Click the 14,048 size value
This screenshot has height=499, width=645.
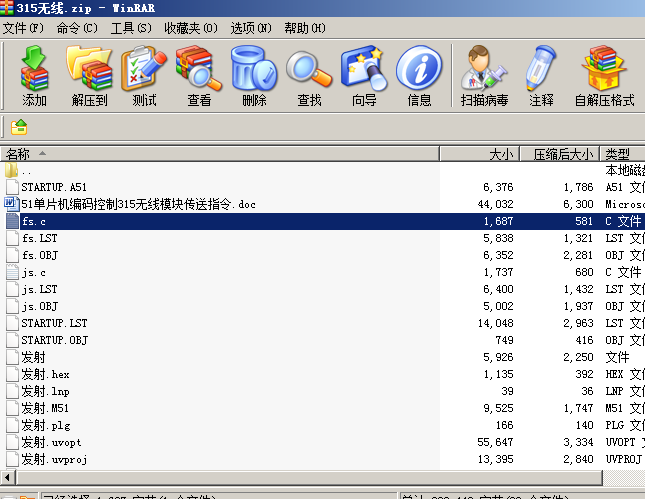point(495,323)
